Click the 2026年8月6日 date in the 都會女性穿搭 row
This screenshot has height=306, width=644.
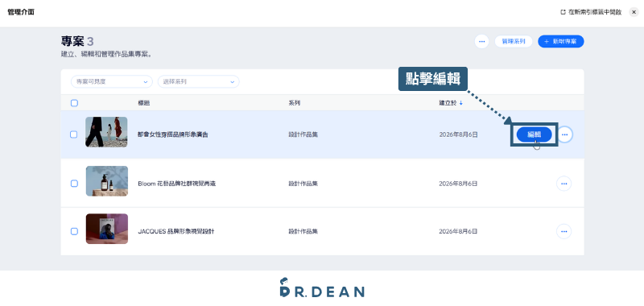click(x=458, y=134)
